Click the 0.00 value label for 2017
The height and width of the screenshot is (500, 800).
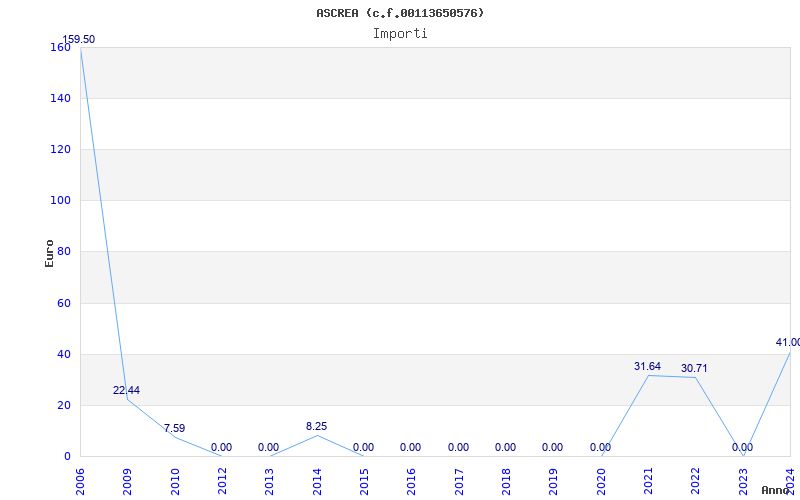pos(458,447)
